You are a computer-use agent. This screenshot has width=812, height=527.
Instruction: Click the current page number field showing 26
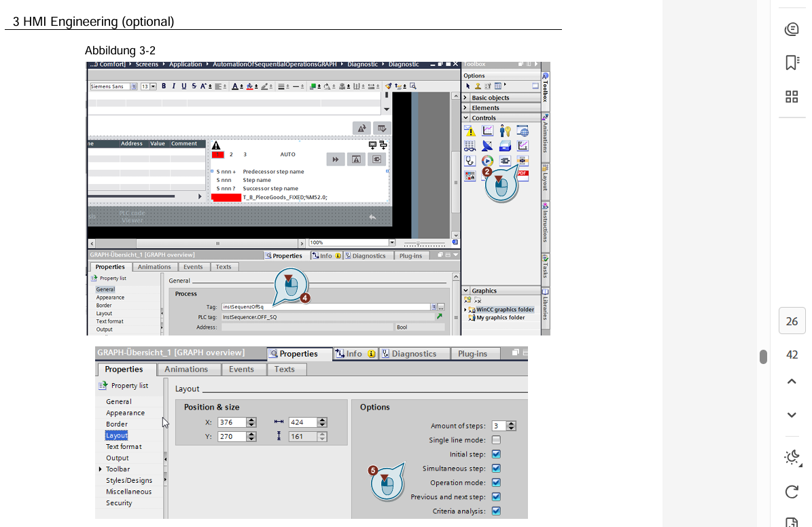792,321
